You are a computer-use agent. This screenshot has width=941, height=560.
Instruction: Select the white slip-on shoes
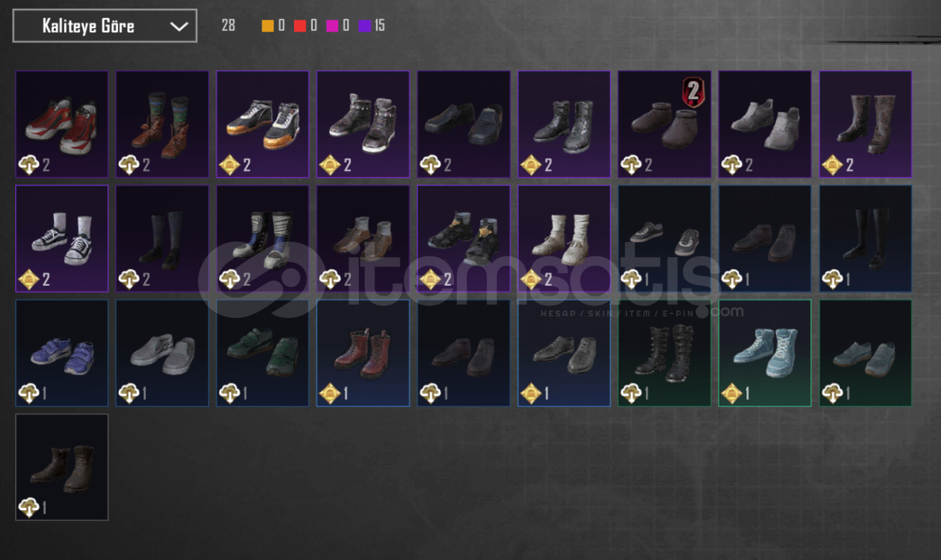[162, 353]
